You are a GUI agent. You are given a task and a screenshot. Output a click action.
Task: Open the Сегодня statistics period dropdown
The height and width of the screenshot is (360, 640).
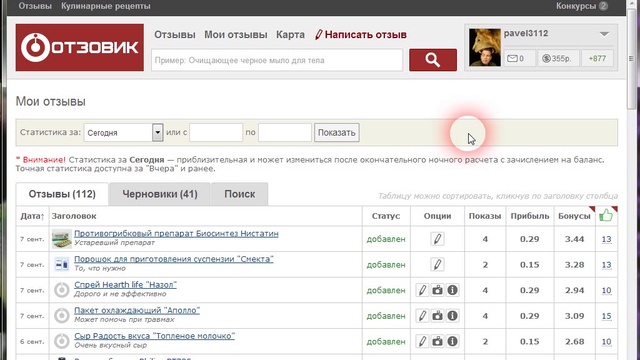point(123,133)
